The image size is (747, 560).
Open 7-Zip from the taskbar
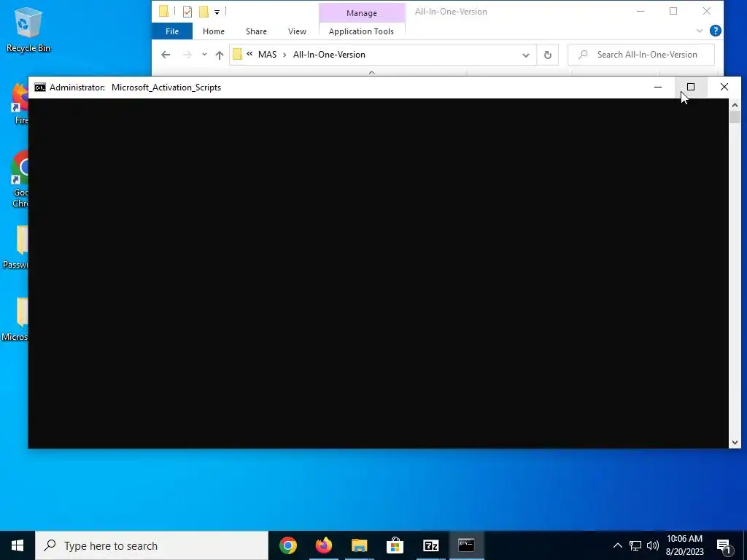(430, 545)
